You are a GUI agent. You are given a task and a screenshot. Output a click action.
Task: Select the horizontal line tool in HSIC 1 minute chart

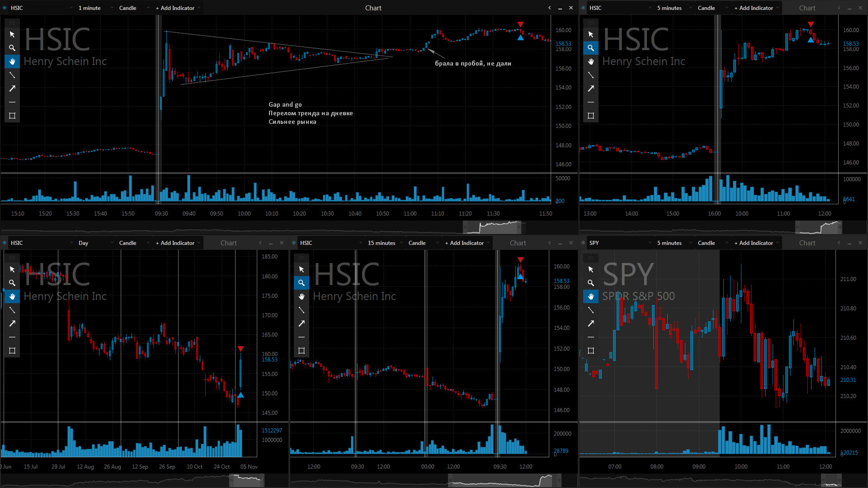click(x=12, y=102)
